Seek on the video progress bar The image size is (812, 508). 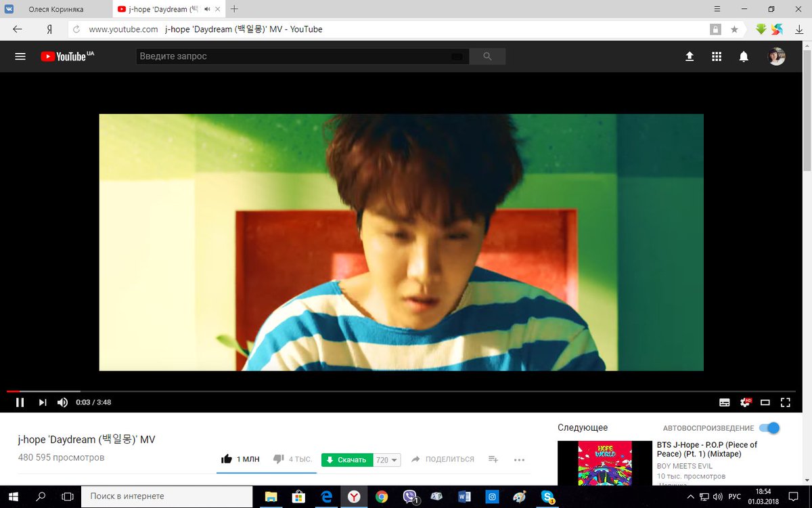[401, 391]
